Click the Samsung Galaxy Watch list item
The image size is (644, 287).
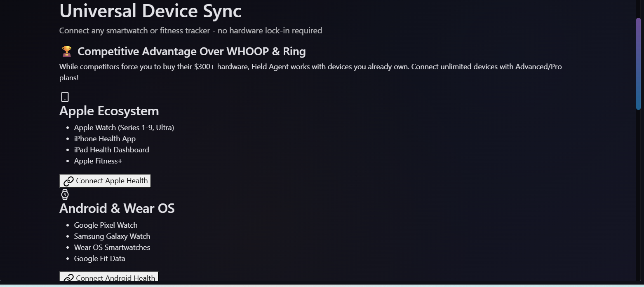click(112, 236)
